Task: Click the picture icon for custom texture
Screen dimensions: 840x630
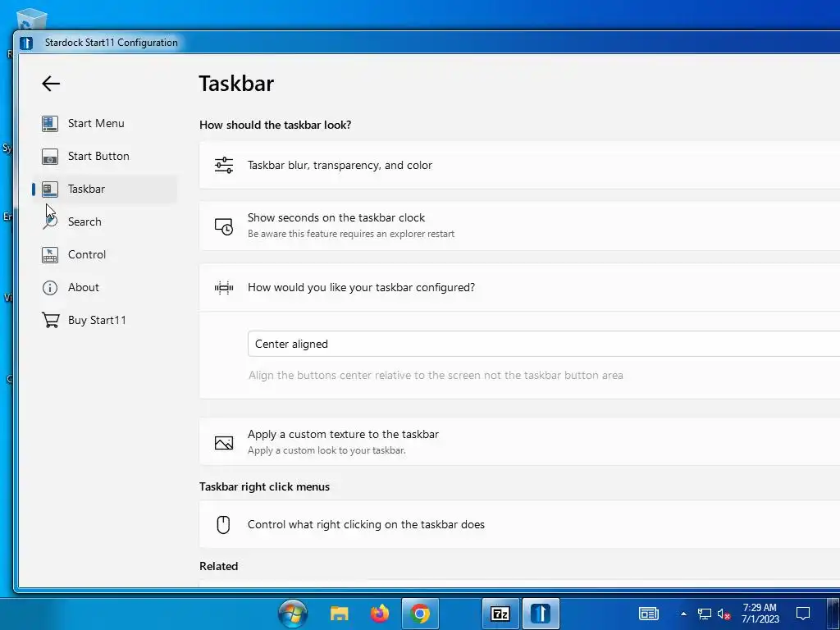Action: [x=224, y=442]
